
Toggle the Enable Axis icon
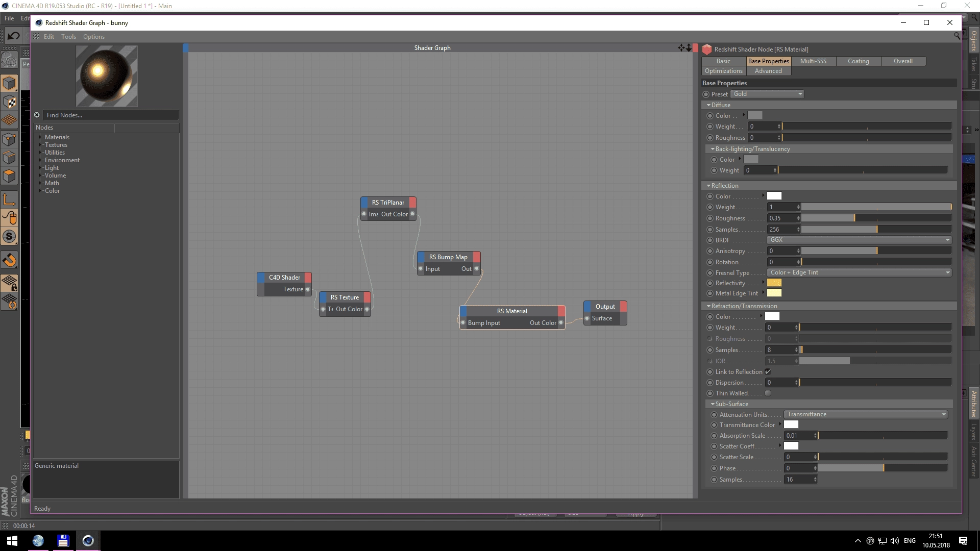(9, 199)
